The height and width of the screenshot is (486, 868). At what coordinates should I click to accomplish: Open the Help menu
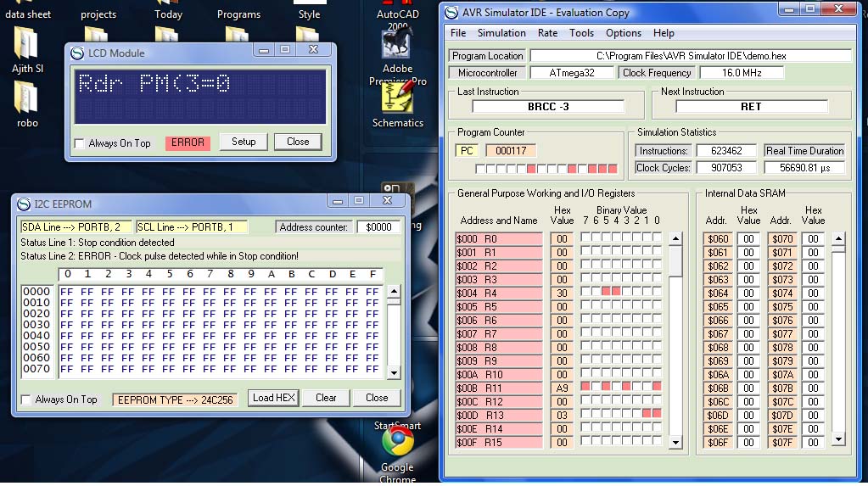click(664, 33)
